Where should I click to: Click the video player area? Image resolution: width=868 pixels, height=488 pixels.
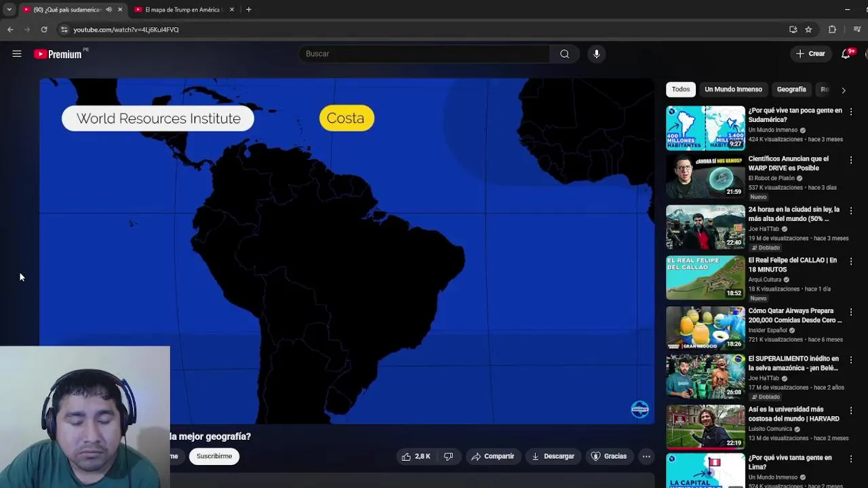pos(347,251)
